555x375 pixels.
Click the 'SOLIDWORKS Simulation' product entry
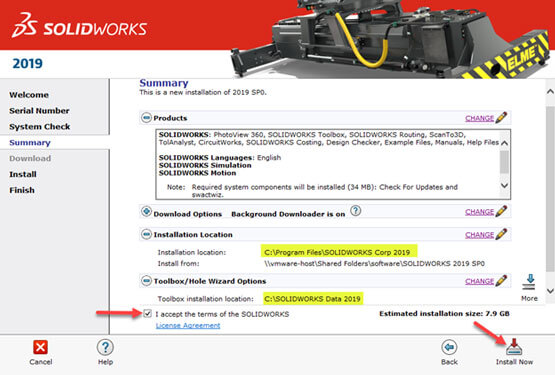205,165
